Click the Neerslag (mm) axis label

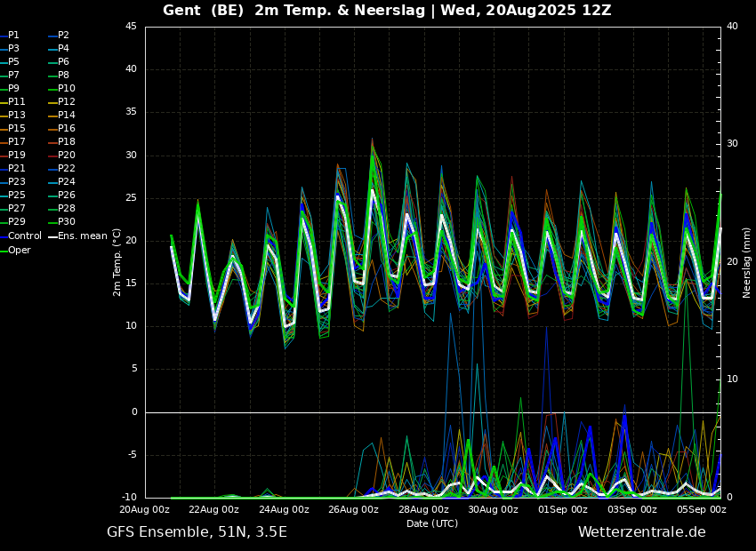coord(747,262)
